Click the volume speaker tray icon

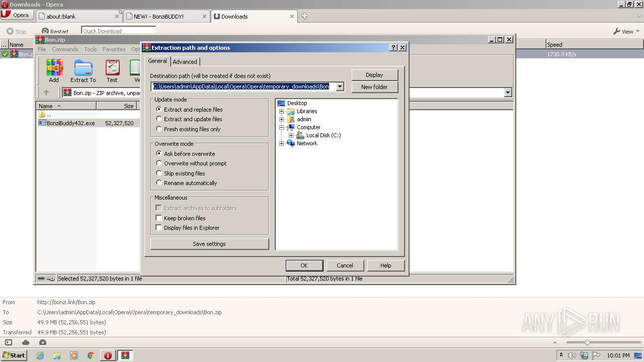click(572, 355)
